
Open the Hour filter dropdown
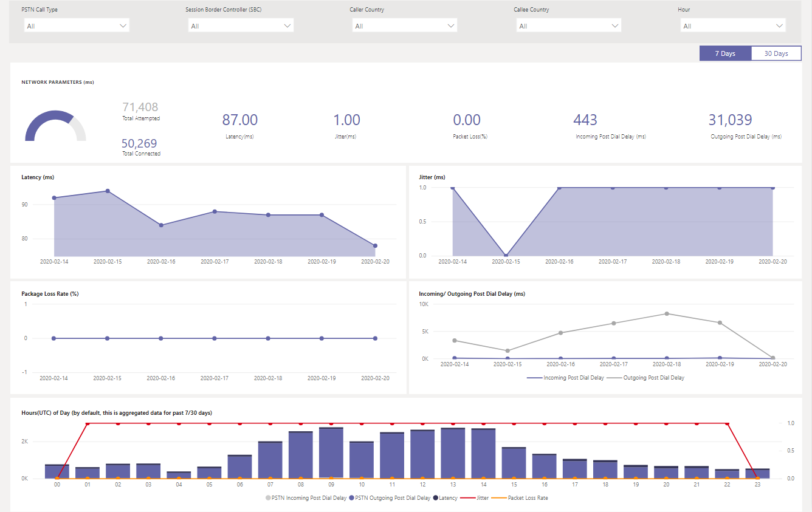(733, 25)
